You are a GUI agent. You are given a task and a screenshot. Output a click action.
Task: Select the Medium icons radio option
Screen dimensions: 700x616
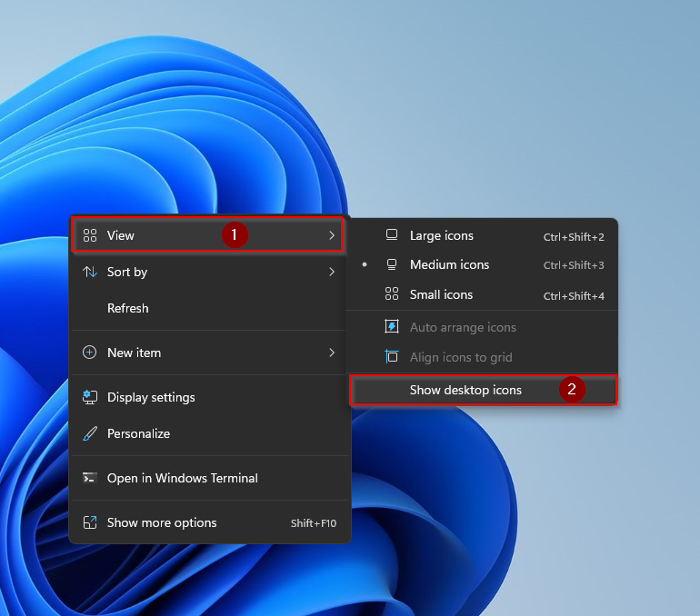coord(449,265)
